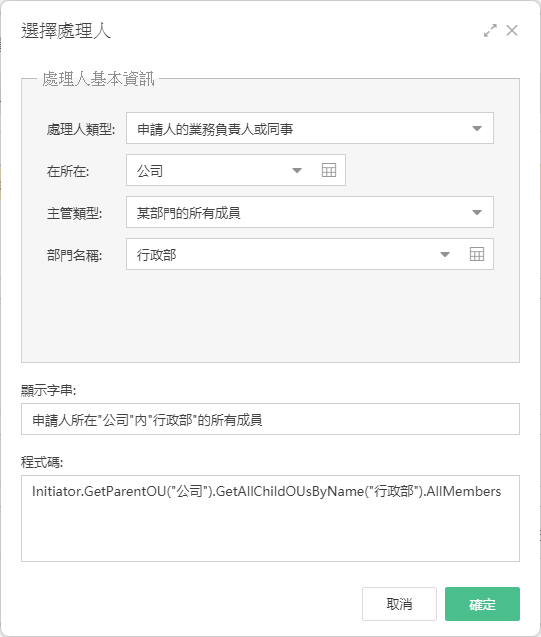Expand the 部門名稱 dropdown arrow
The width and height of the screenshot is (541, 637).
tap(445, 255)
